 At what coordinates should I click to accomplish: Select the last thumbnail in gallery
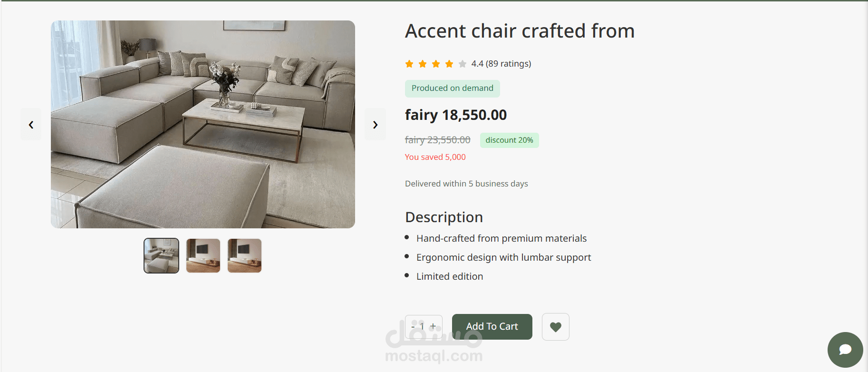(x=244, y=256)
